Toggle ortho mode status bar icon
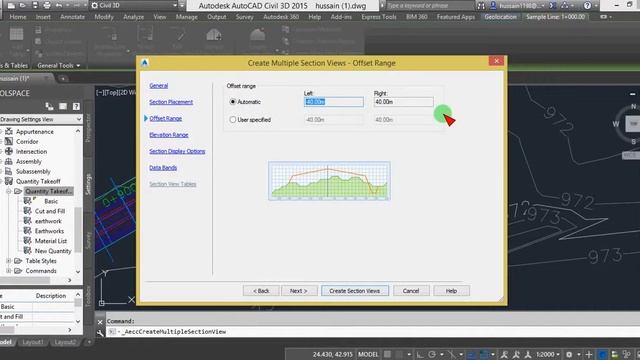Image resolution: width=640 pixels, height=360 pixels. coord(420,354)
